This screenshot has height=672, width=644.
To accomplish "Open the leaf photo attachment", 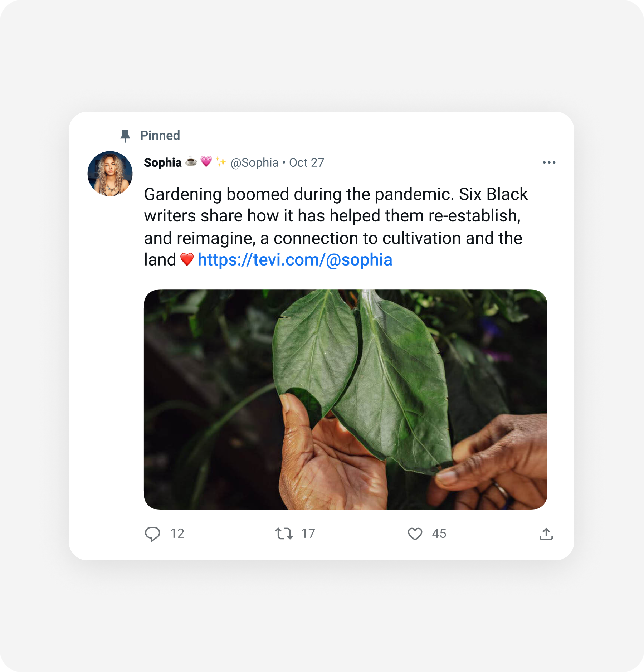I will pos(345,399).
